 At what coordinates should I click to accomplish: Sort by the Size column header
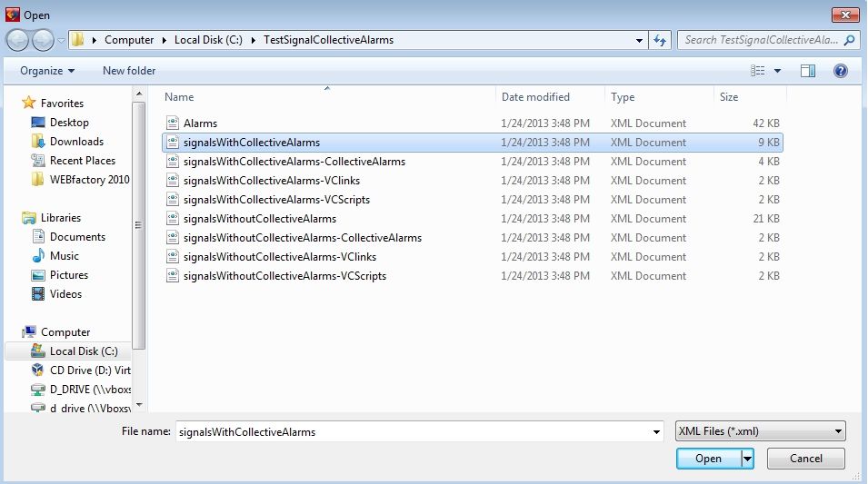pyautogui.click(x=729, y=97)
